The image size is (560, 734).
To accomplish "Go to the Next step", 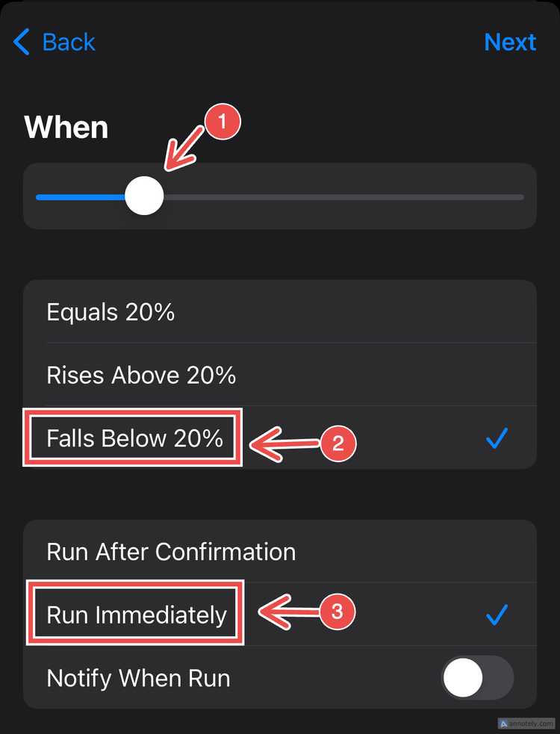I will coord(510,42).
